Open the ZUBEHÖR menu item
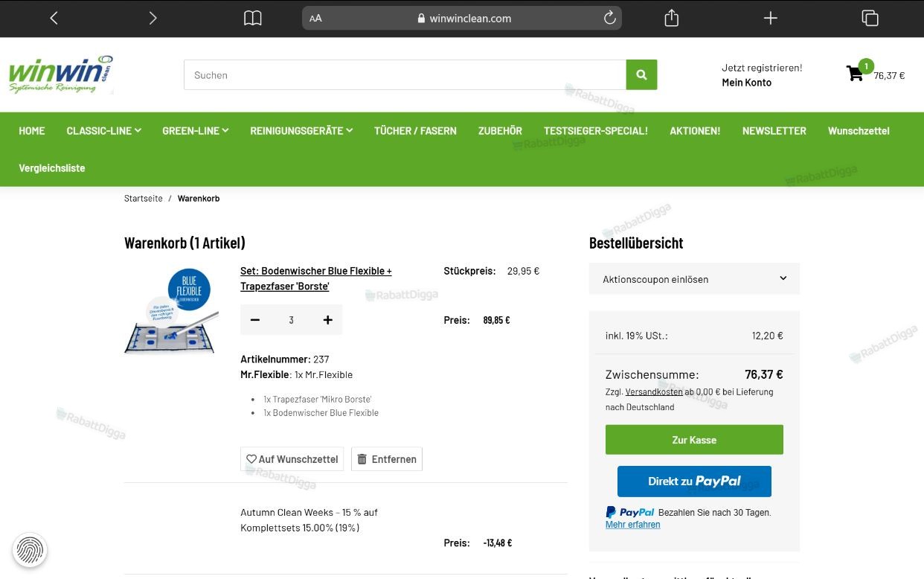Viewport: 924px width, 579px height. click(500, 131)
